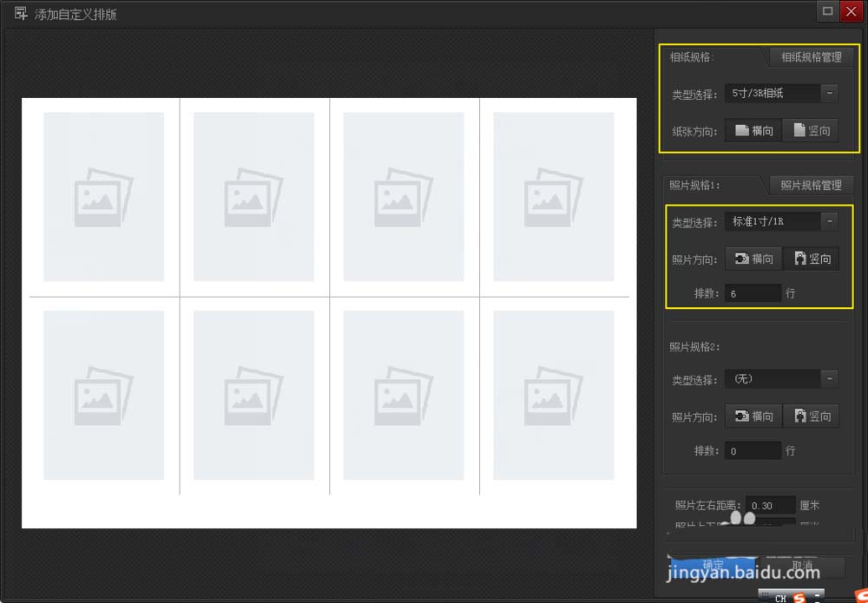Select the top-left photo placeholder
This screenshot has height=603, width=868.
[103, 197]
